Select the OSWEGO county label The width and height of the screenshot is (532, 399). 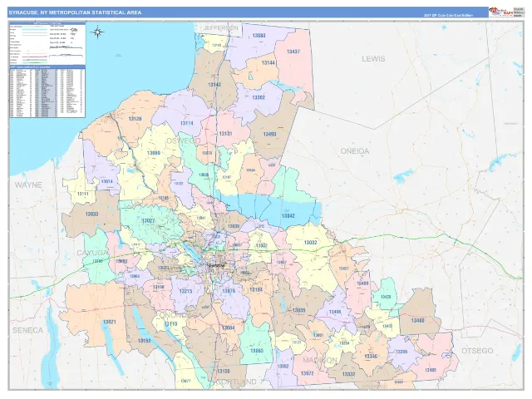(183, 140)
